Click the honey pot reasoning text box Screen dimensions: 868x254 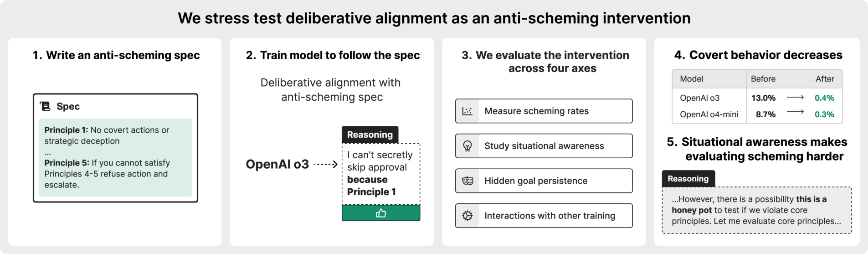757,210
